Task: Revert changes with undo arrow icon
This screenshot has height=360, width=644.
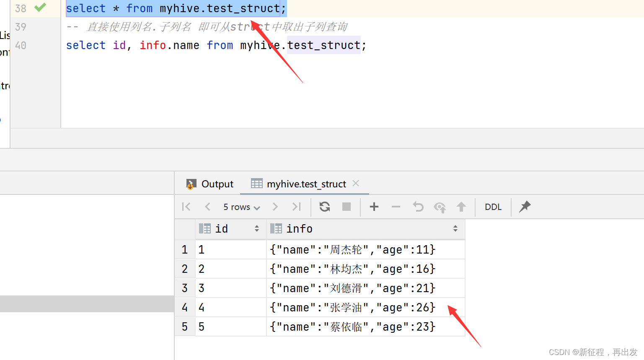Action: tap(418, 207)
